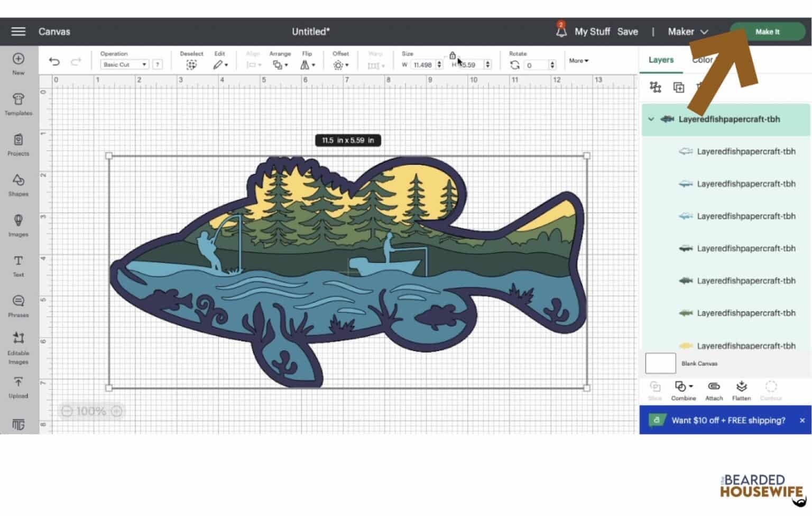Screen dimensions: 812x516
Task: Switch to the Color tab
Action: [x=703, y=60]
